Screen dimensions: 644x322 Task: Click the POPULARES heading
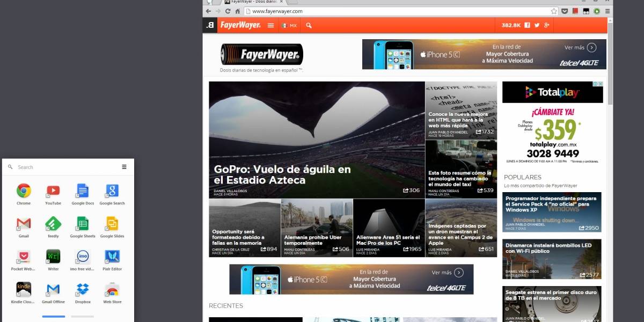click(x=523, y=177)
